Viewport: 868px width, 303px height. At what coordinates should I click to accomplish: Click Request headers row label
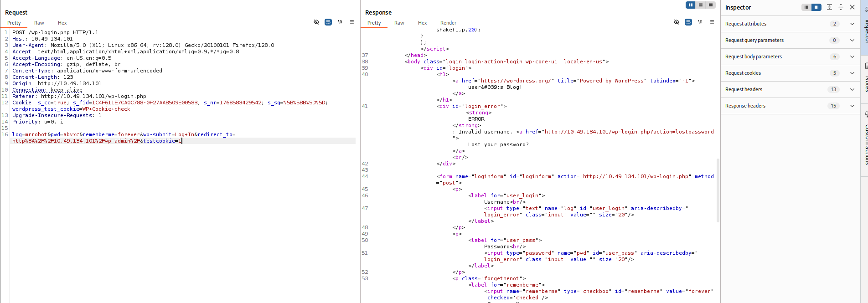(x=744, y=89)
